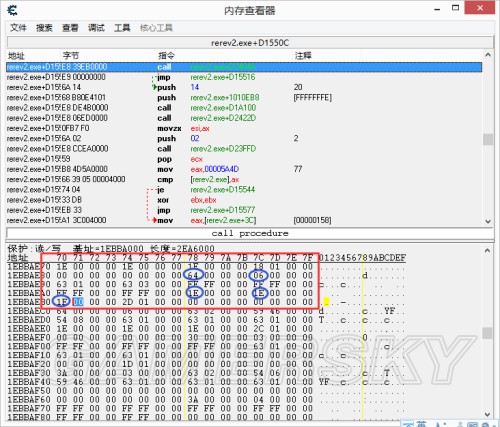The width and height of the screenshot is (500, 427).
Task: Click disassembler scrollbar down arrow
Action: click(x=488, y=221)
